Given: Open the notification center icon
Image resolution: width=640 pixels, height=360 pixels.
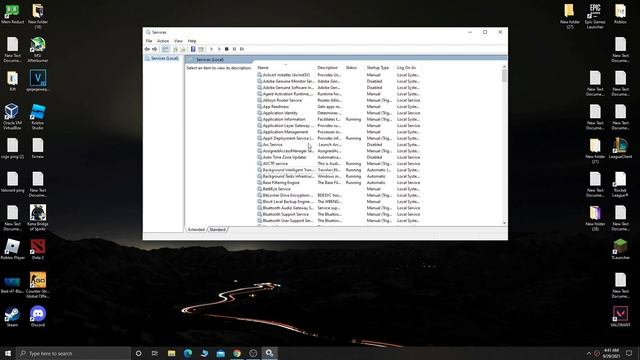Looking at the screenshot, I should 629,353.
